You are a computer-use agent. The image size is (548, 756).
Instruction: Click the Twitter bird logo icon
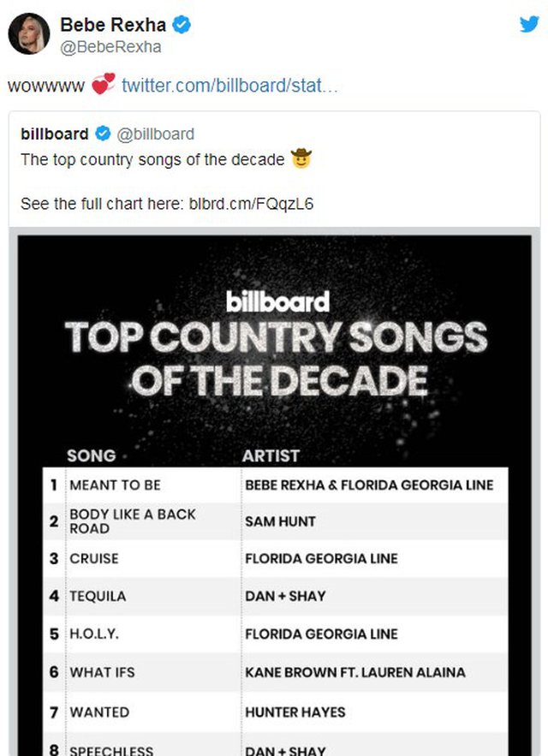tap(528, 24)
